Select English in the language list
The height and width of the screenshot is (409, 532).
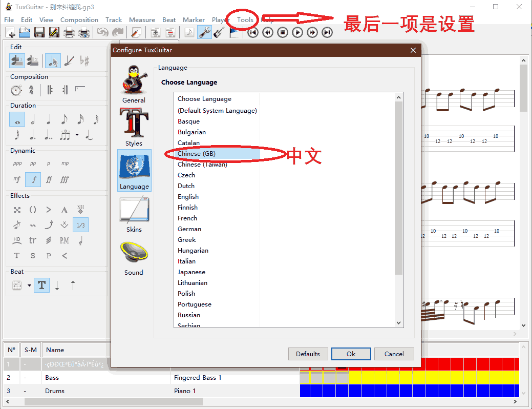188,197
